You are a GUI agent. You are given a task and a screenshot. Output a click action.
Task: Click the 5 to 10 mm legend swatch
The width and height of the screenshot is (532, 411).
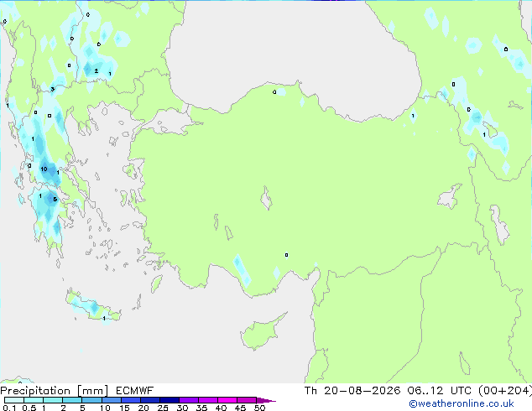tap(92, 400)
